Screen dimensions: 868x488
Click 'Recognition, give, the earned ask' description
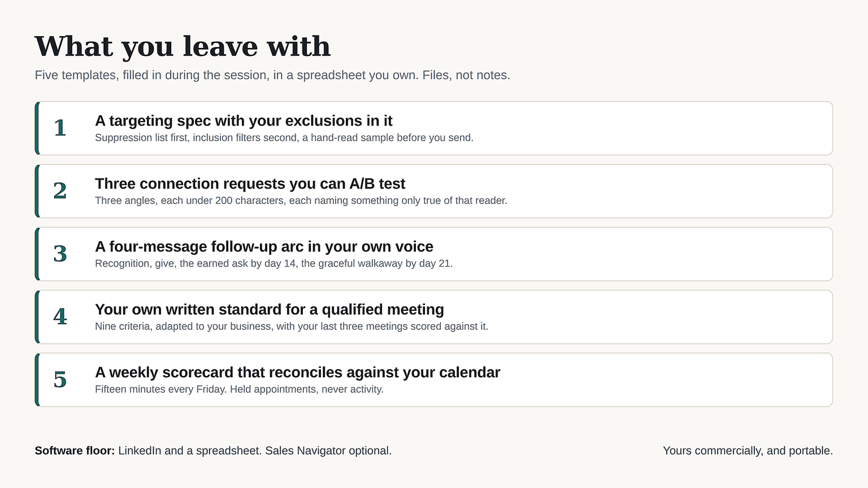(x=274, y=263)
